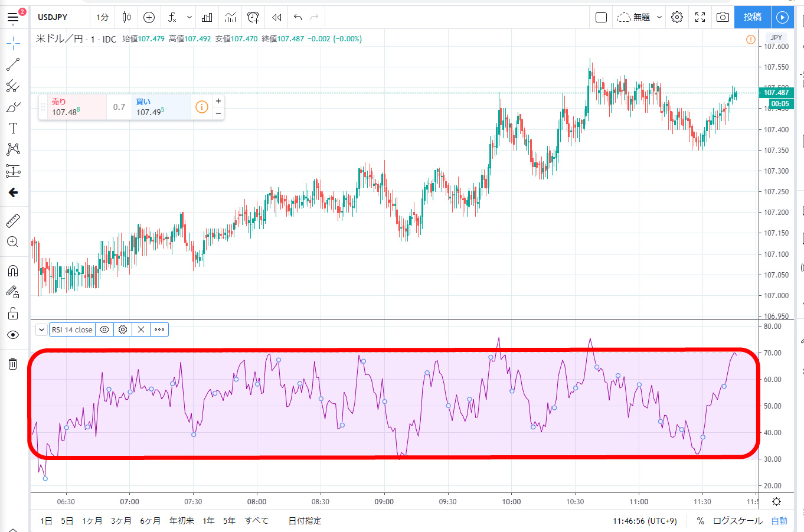Open the 1分 interval selector
804x532 pixels.
click(x=103, y=17)
